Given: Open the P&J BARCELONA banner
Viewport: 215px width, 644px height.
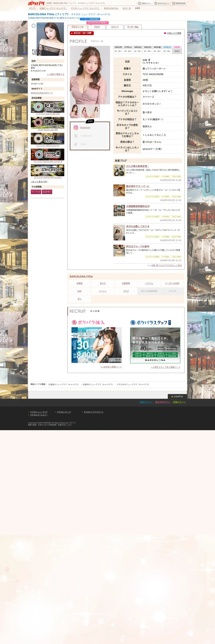Looking at the screenshot, I should (x=48, y=138).
